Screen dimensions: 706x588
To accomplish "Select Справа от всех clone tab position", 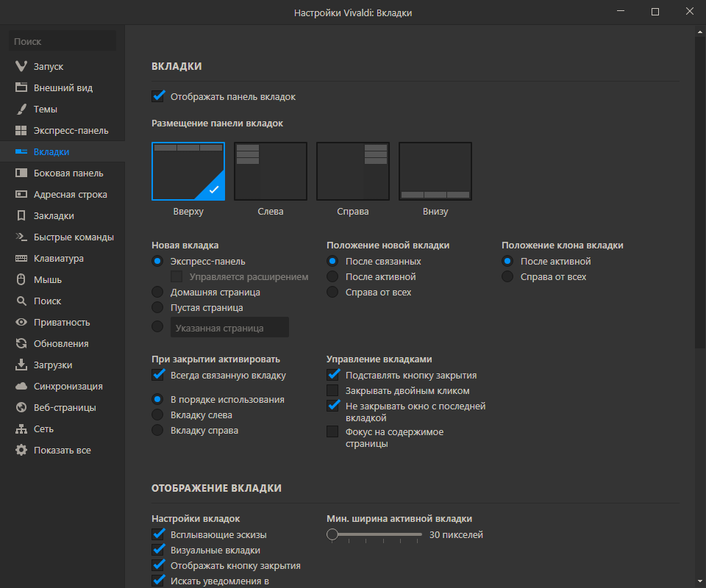I will click(x=507, y=276).
